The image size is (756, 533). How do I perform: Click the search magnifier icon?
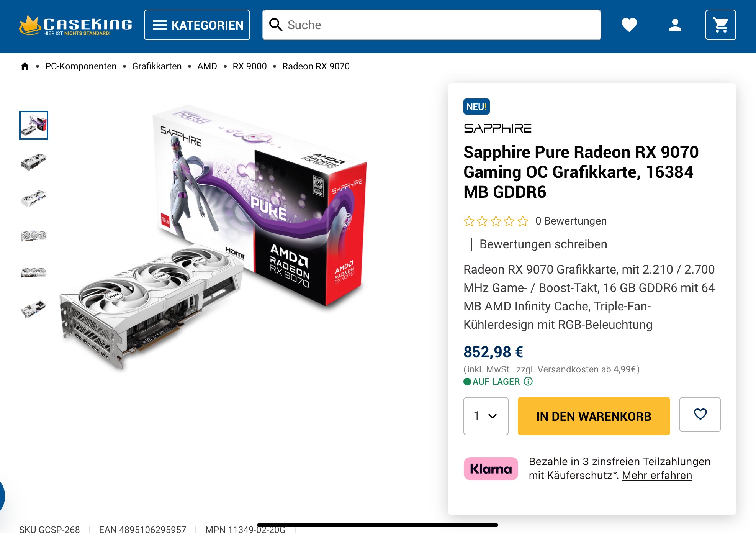pyautogui.click(x=276, y=25)
